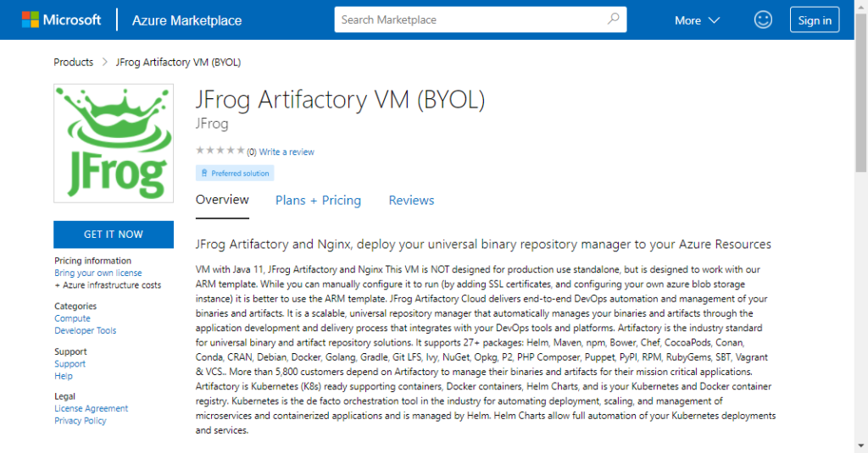
Task: Open the feedback smiley face
Action: (x=763, y=19)
